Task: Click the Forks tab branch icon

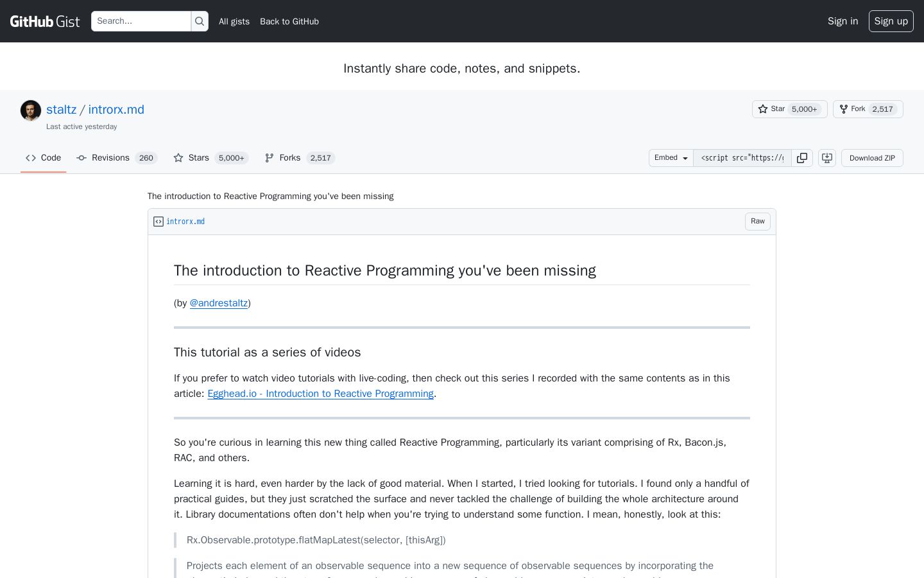Action: pyautogui.click(x=269, y=158)
